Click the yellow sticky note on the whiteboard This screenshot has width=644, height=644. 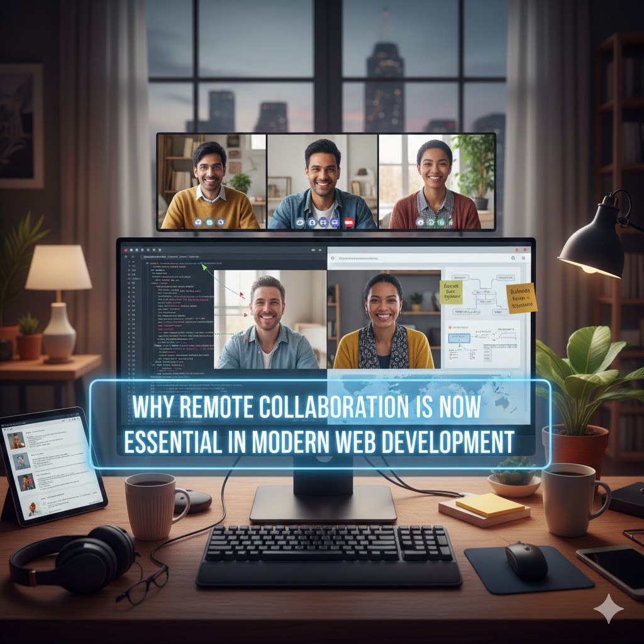tap(450, 292)
